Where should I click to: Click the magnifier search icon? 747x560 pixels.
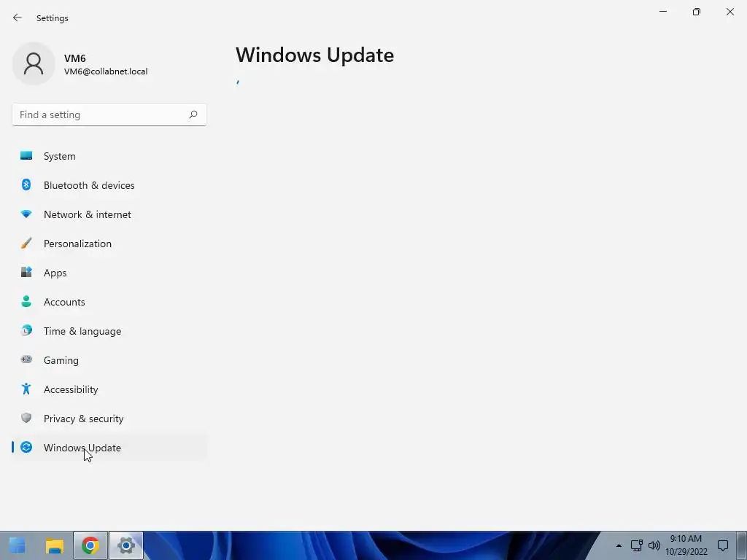[193, 114]
